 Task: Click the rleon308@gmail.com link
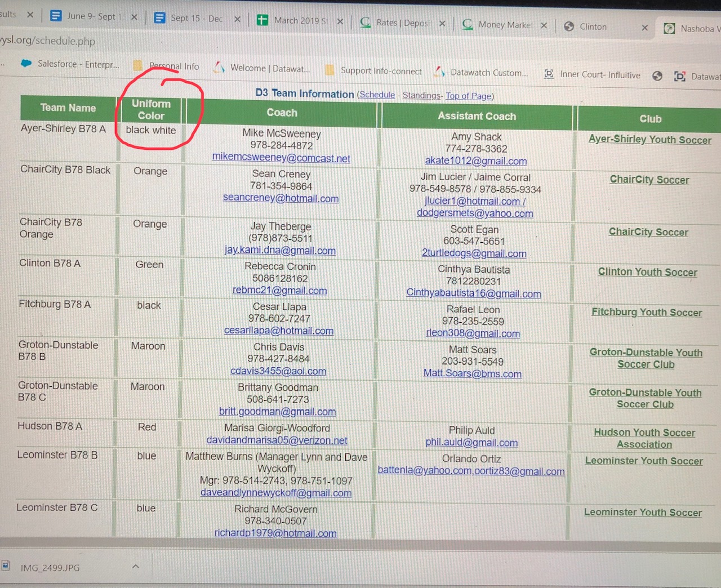473,333
